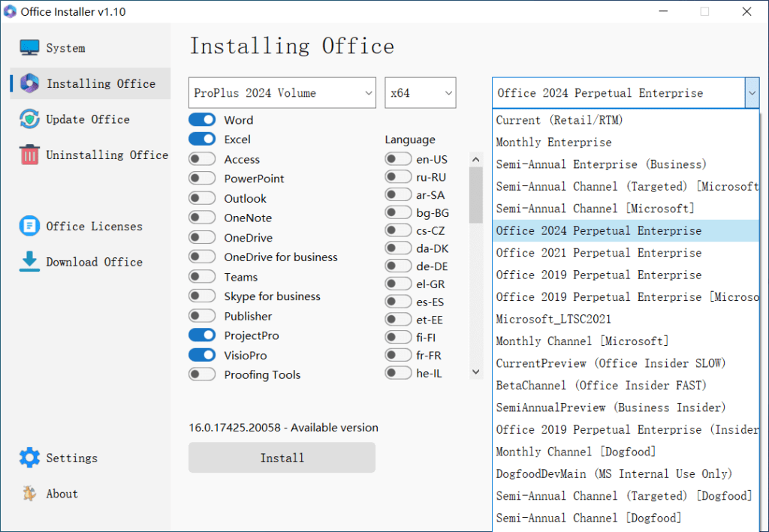Open the ProPlus 2024 Volume dropdown
The image size is (769, 532).
pos(282,92)
